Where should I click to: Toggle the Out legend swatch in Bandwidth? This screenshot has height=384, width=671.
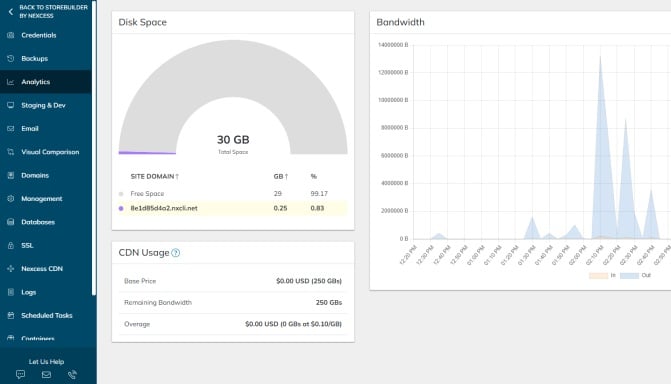click(629, 275)
